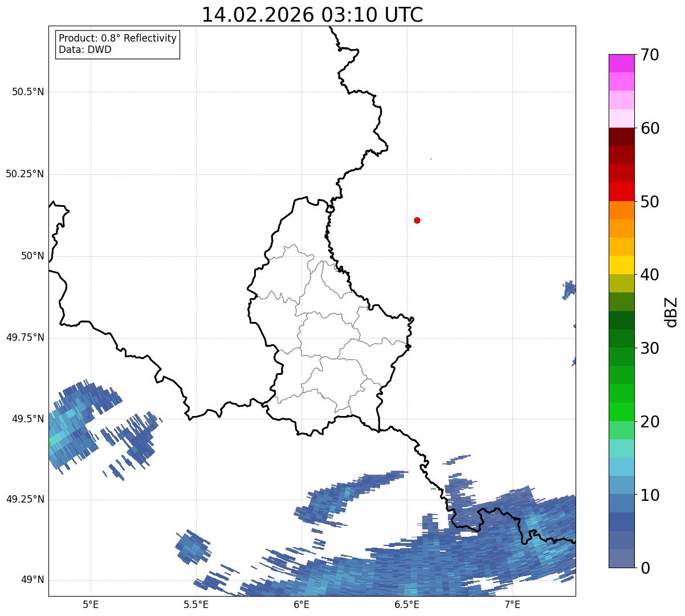Click the dark green colorbar segment at 30

click(x=621, y=338)
